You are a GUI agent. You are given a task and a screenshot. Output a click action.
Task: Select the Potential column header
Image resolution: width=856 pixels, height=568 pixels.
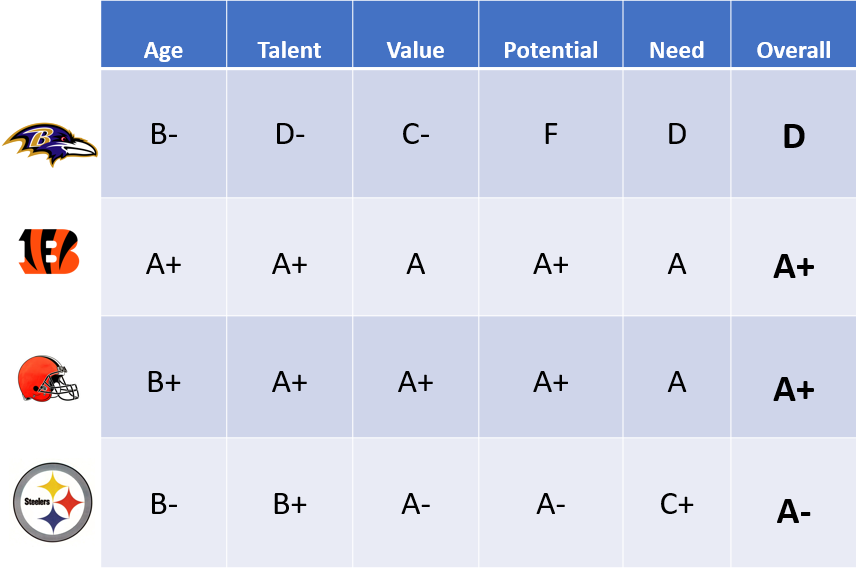[550, 34]
